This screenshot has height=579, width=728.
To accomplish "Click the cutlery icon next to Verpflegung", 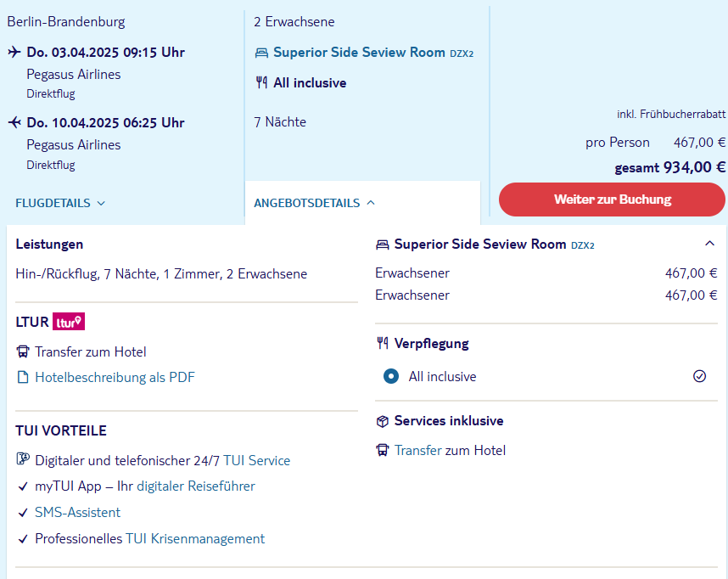I will click(x=383, y=344).
